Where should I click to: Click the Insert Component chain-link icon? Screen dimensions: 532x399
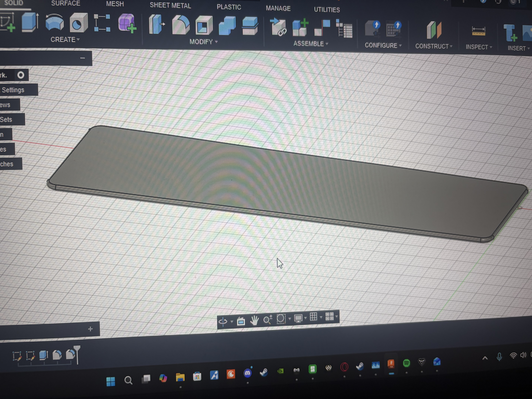point(278,27)
